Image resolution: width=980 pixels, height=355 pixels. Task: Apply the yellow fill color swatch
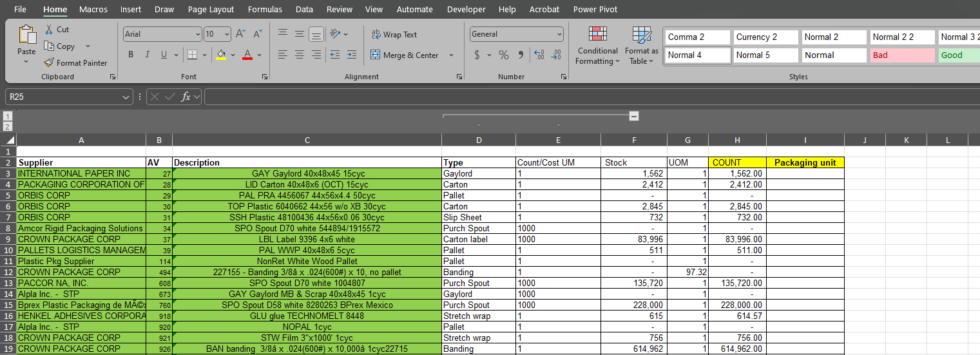[x=221, y=55]
